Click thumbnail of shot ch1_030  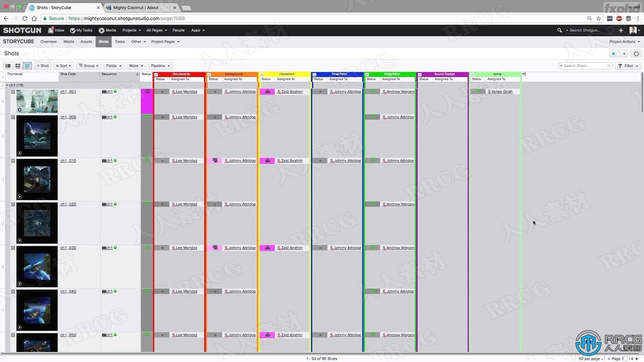coord(37,266)
